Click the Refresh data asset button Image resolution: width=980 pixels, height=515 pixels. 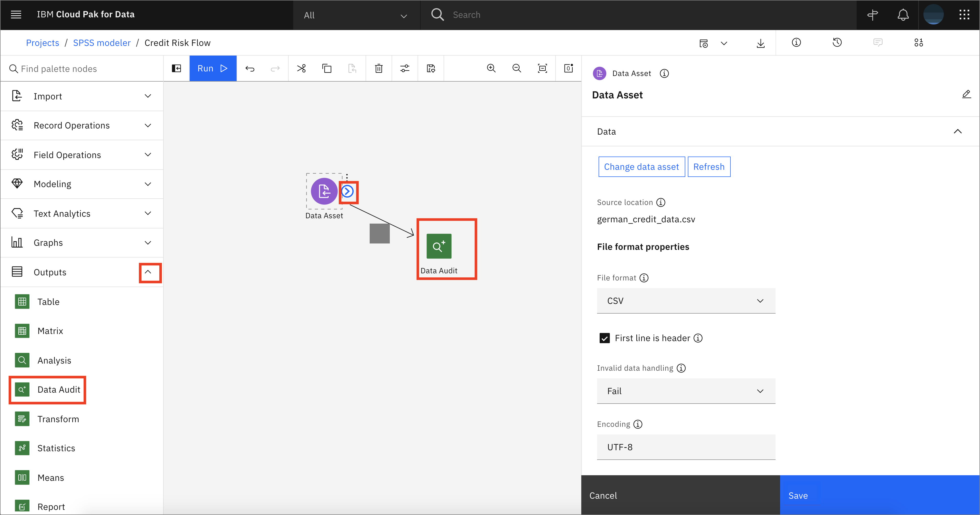pyautogui.click(x=709, y=166)
